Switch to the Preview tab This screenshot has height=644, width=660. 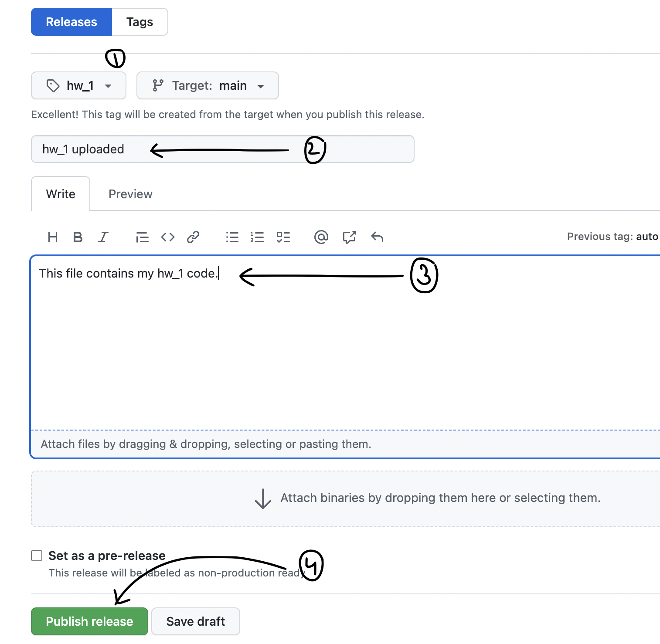click(130, 194)
